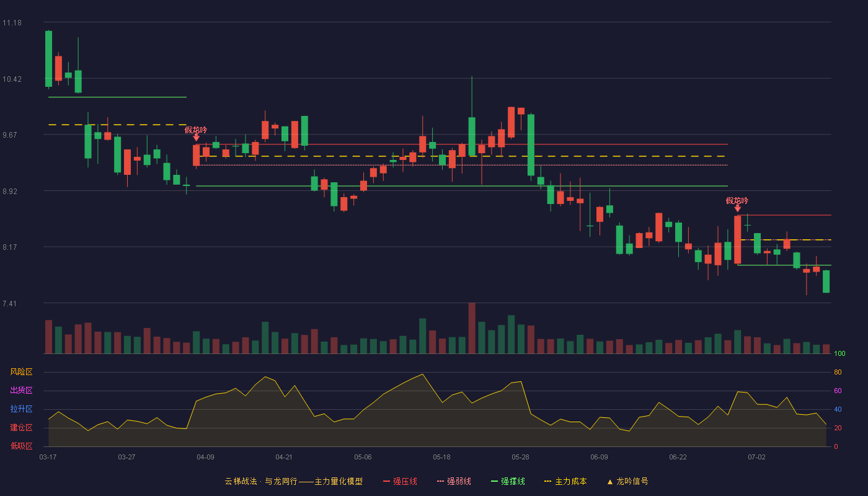
Task: Click the 07-02 date label
Action: [x=756, y=457]
